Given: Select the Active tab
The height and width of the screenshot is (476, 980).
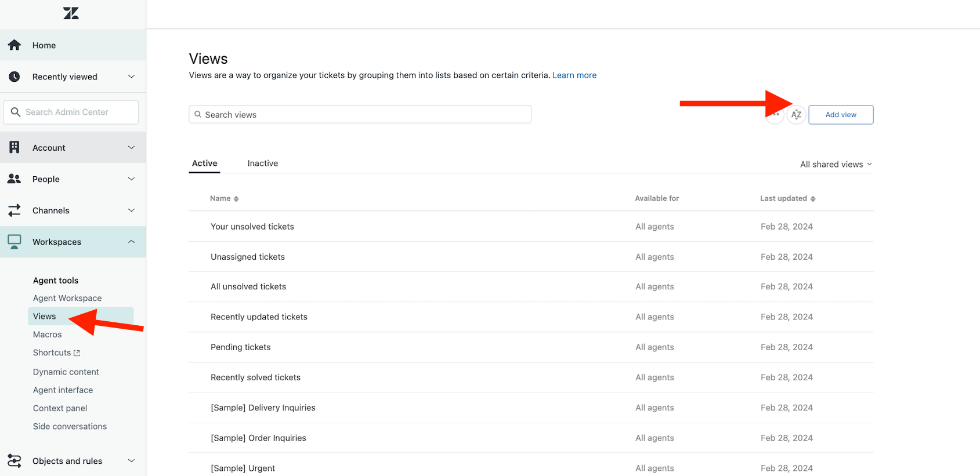Looking at the screenshot, I should 204,163.
